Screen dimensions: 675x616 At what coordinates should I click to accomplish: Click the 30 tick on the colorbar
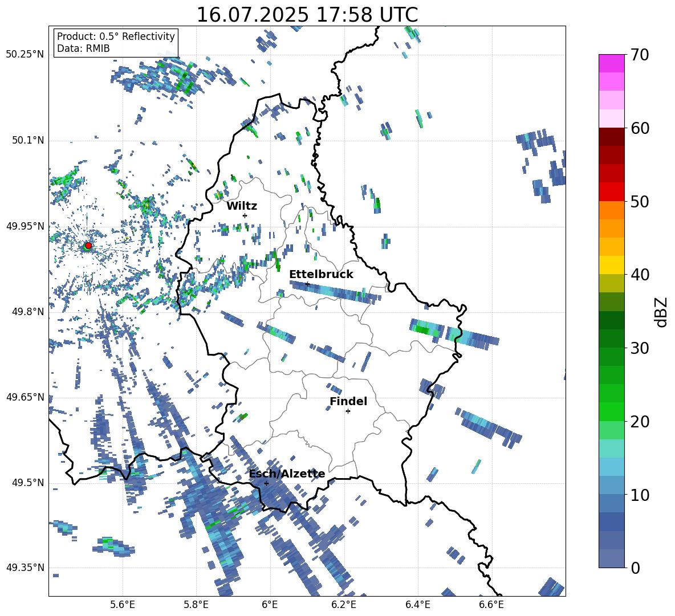click(640, 348)
